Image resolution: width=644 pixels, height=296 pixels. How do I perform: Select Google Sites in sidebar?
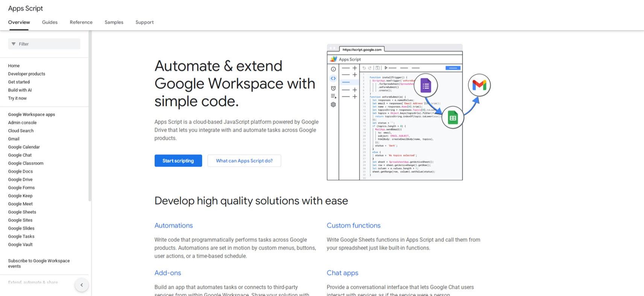point(20,220)
